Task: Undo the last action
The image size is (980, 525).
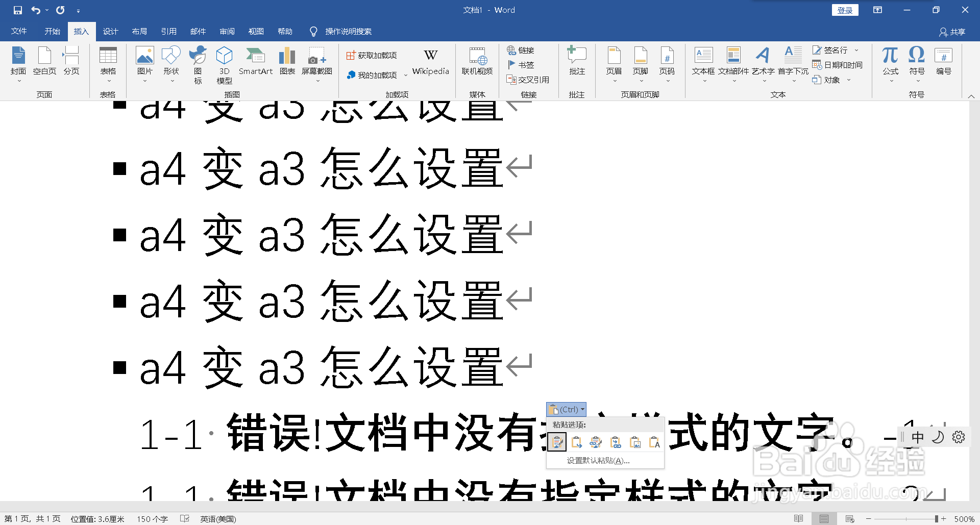Action: (36, 10)
